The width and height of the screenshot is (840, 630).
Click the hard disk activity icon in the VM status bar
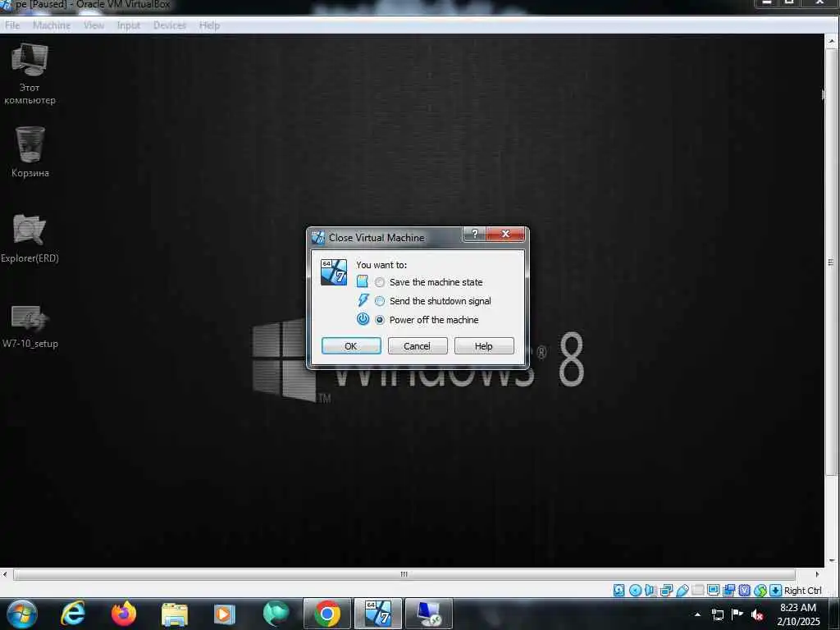point(619,591)
